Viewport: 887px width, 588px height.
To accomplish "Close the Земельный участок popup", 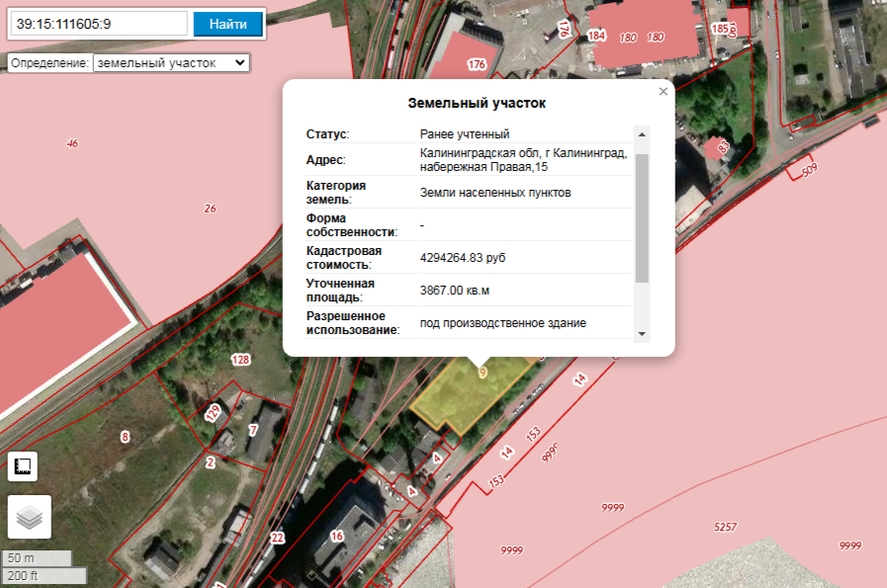I will coord(664,91).
